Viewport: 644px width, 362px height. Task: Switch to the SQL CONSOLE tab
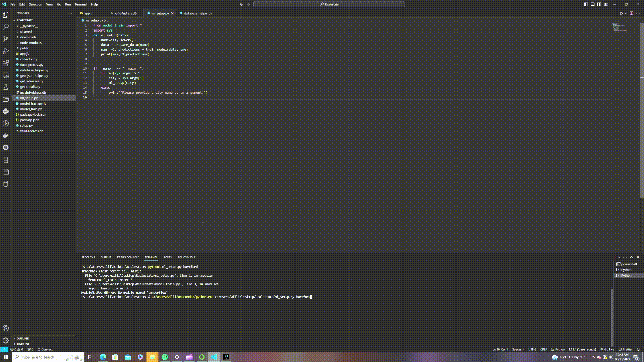(186, 257)
